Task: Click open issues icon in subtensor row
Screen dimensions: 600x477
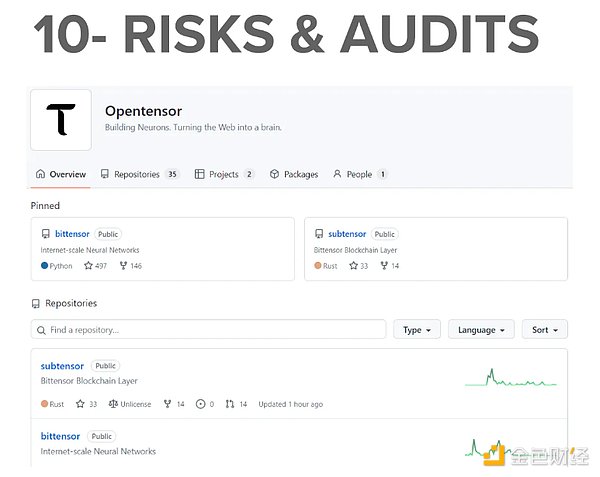Action: click(x=200, y=404)
